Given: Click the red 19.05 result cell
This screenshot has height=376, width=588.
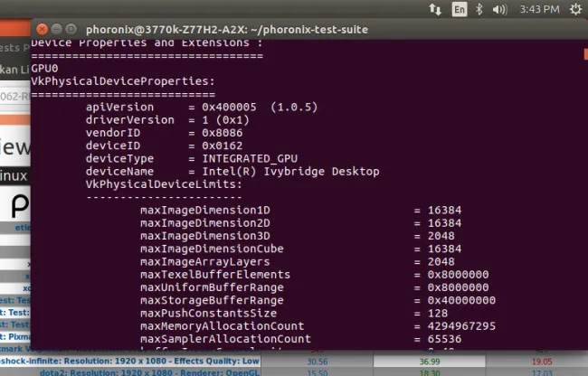Looking at the screenshot, I should [x=542, y=360].
